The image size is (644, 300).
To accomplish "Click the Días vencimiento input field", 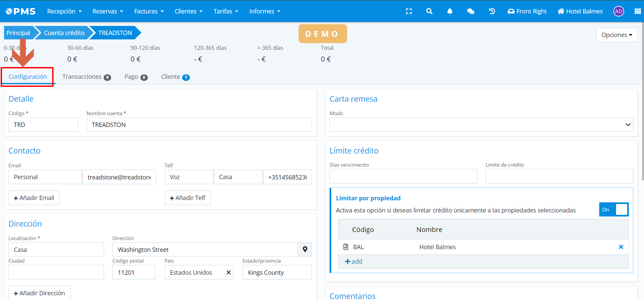I will click(x=403, y=176).
